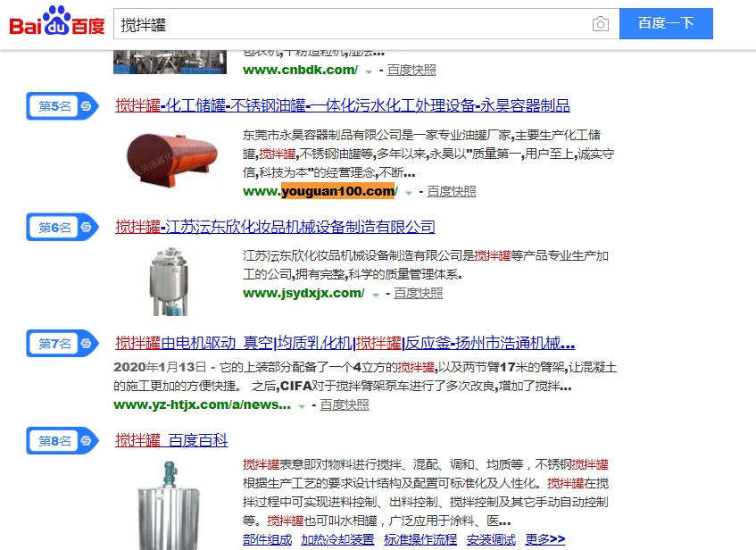Open the 搅拌罐_百度百科 result title
The height and width of the screenshot is (550, 756).
pyautogui.click(x=171, y=440)
